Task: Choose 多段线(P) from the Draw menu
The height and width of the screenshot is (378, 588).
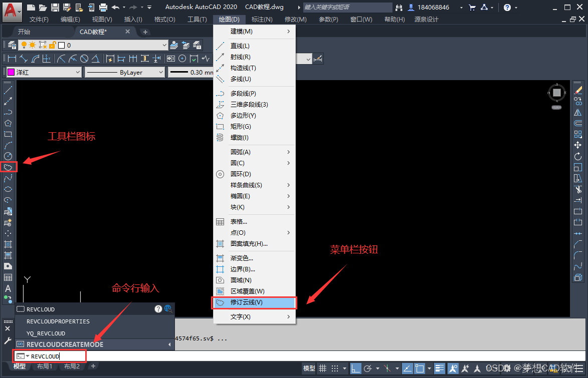Action: pyautogui.click(x=255, y=93)
